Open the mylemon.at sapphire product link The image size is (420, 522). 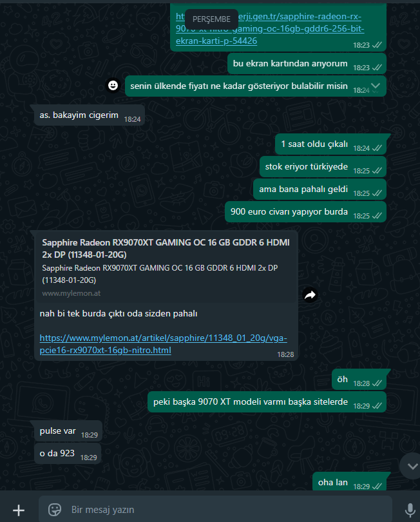pos(163,344)
